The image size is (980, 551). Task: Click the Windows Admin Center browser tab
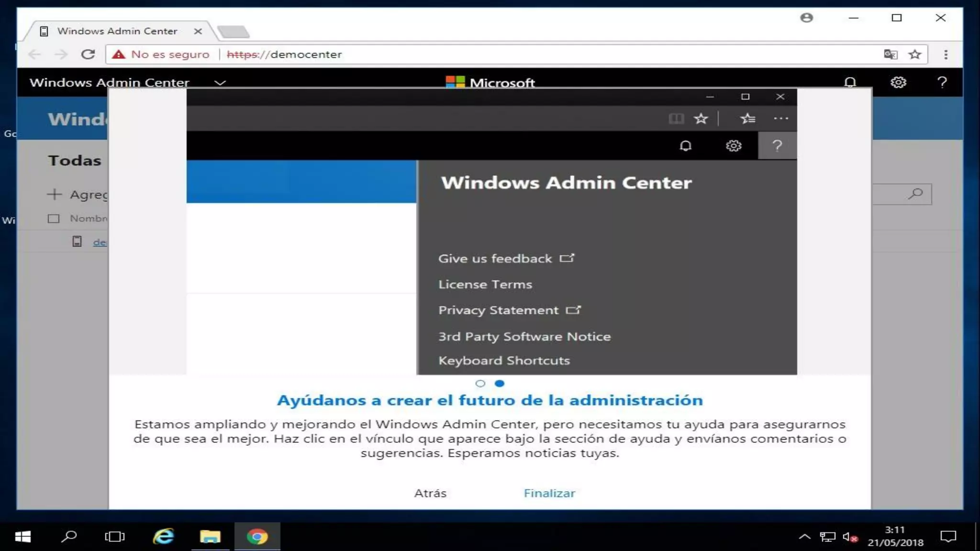coord(117,31)
